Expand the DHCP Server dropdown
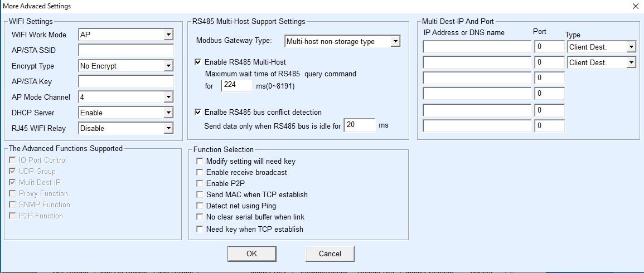 [x=125, y=113]
